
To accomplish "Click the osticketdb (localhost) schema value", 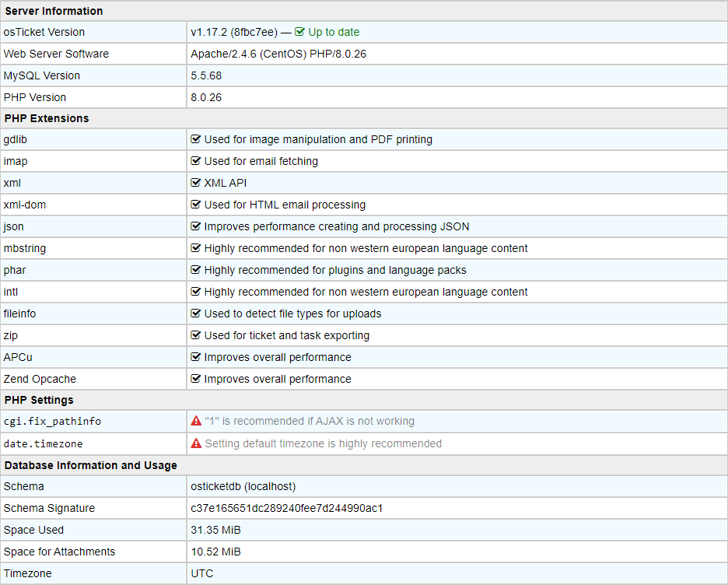I will click(x=243, y=486).
